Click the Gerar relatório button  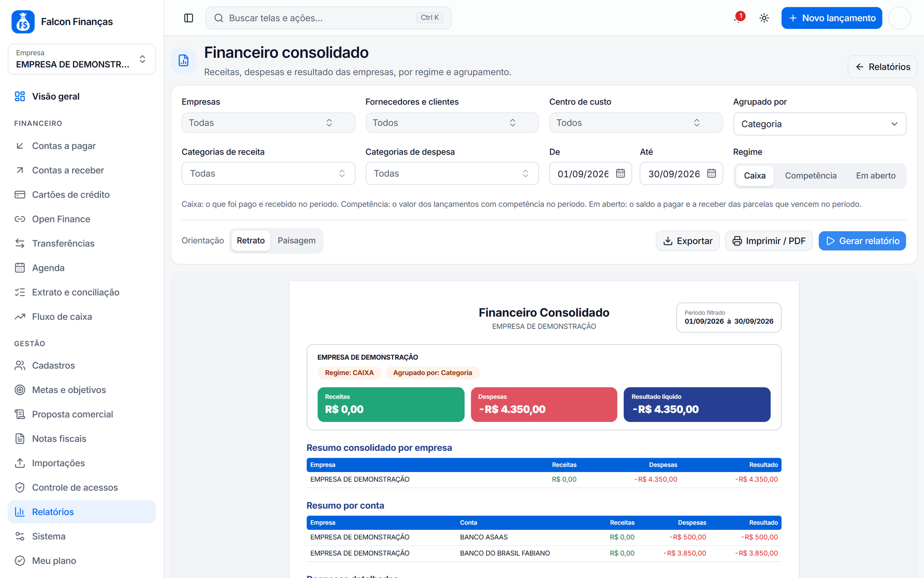(862, 241)
